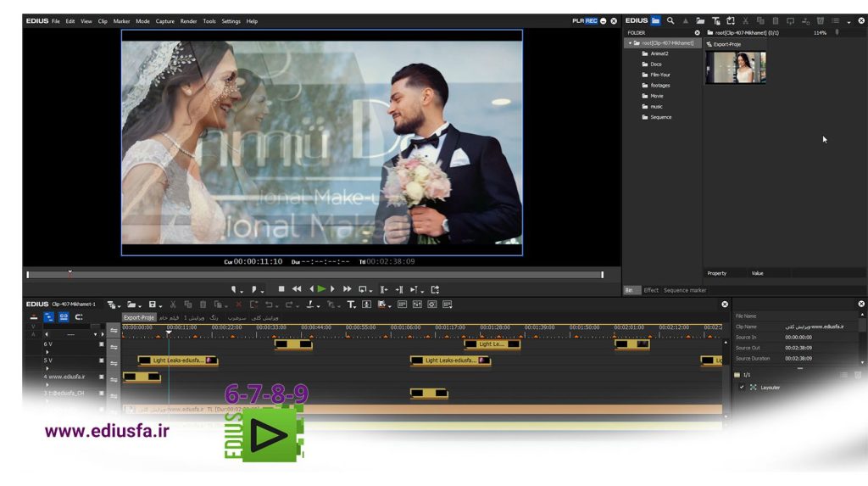Screen dimensions: 868x486
Task: Click the player position slider bar
Action: point(314,274)
